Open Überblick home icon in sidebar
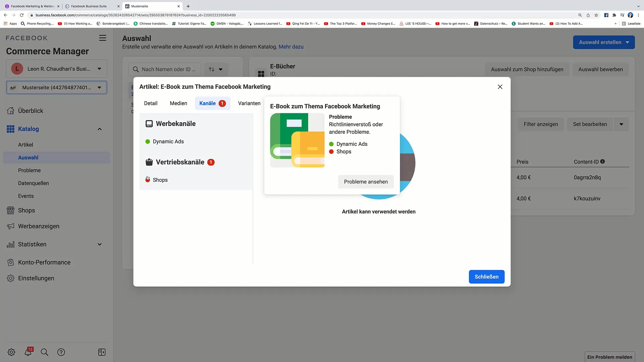 11,111
